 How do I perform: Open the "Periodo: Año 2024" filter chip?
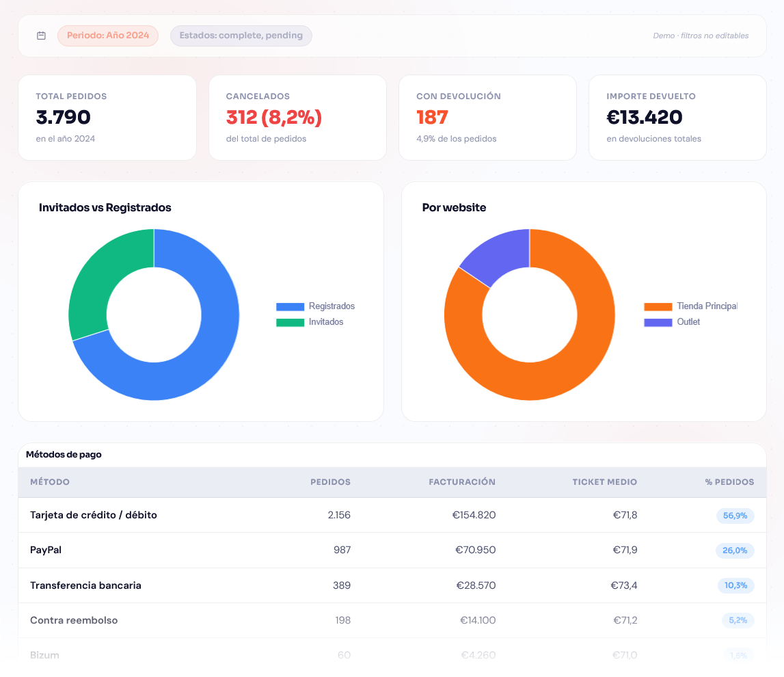(107, 36)
